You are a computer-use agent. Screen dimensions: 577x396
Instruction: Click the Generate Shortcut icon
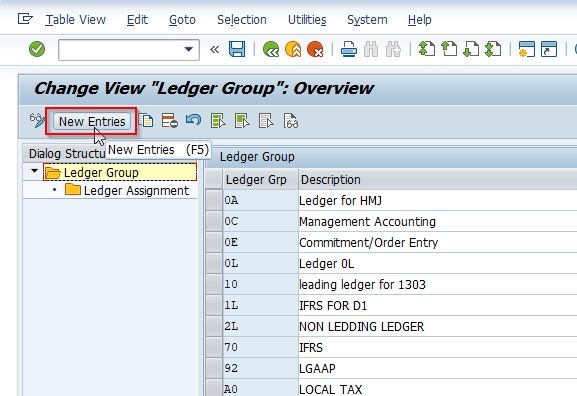tap(549, 49)
